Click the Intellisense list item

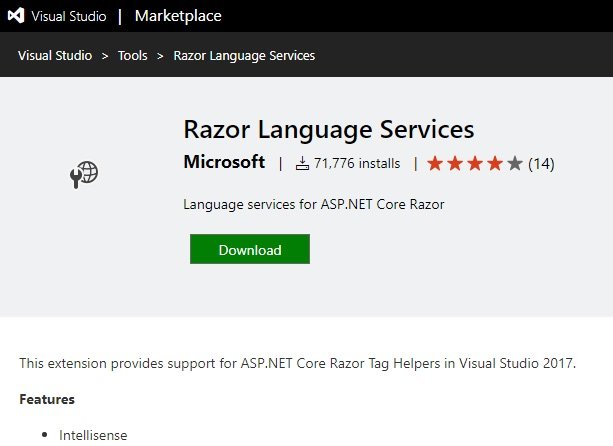pos(93,435)
